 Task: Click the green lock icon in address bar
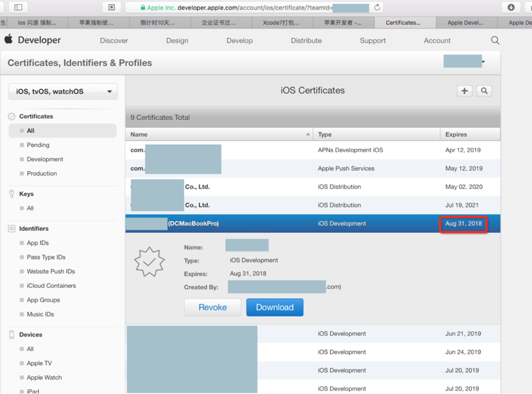point(143,8)
